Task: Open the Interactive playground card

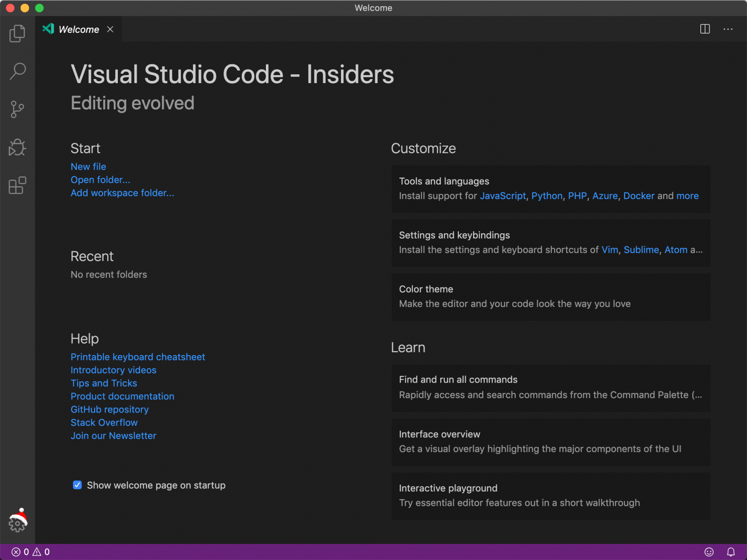Action: click(550, 496)
